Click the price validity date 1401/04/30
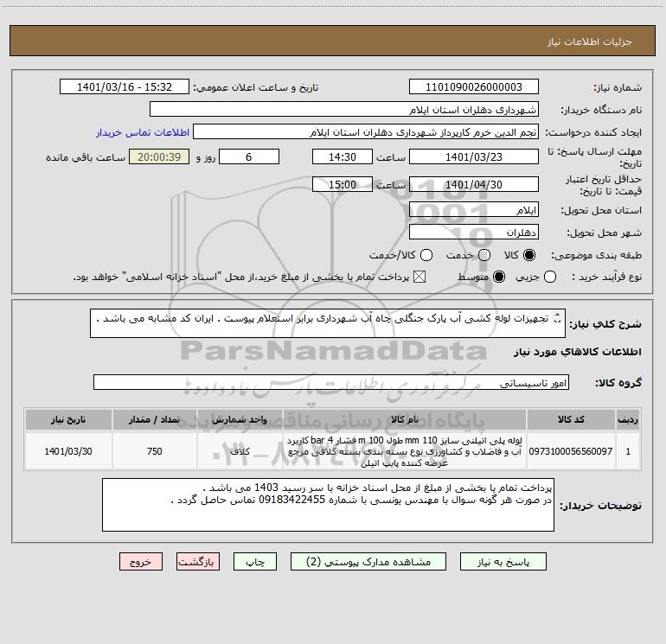Viewport: 666px width, 644px height. point(474,184)
